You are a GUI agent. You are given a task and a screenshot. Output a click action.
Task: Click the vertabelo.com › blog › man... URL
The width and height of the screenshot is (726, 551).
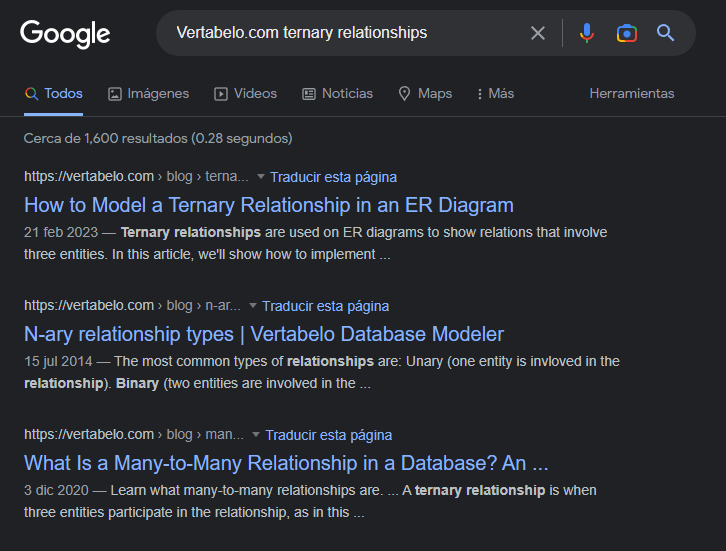click(134, 435)
